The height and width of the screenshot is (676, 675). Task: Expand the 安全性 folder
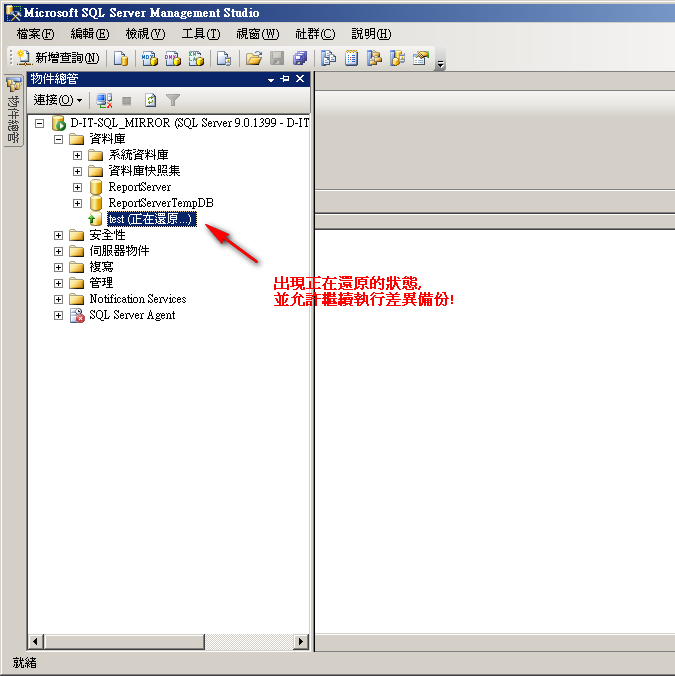click(58, 235)
